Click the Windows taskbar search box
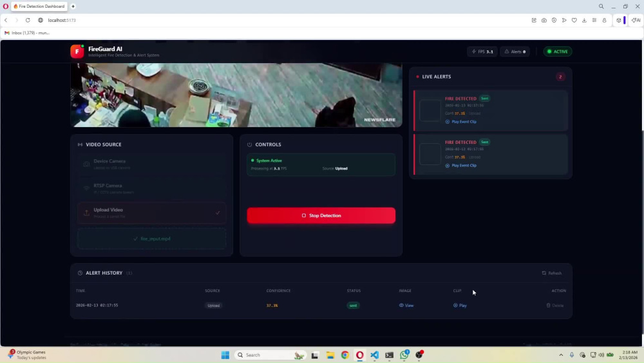 270,355
